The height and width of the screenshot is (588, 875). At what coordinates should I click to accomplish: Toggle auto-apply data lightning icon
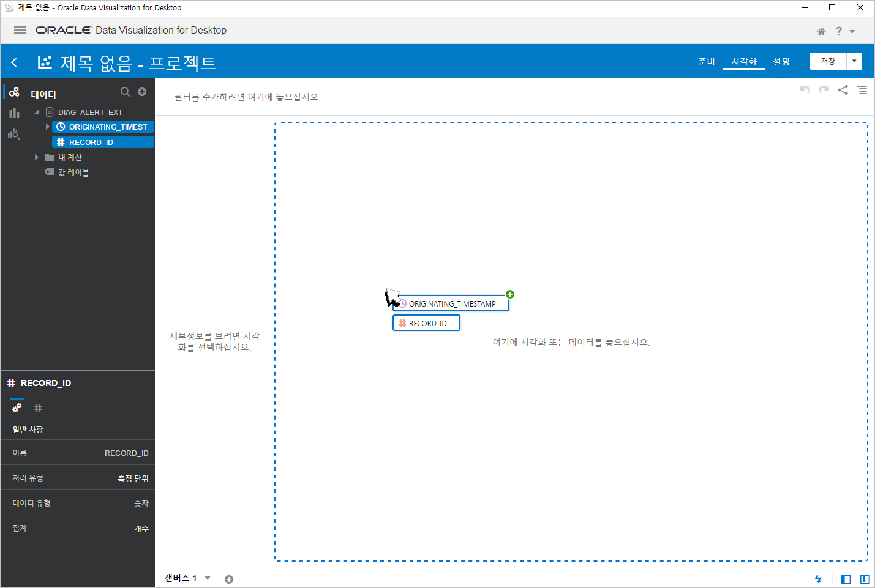pyautogui.click(x=818, y=579)
